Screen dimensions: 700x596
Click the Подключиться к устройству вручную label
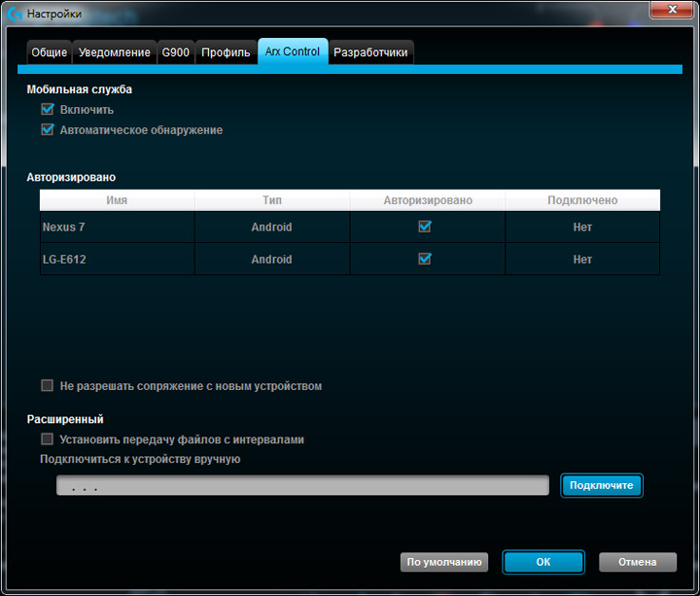(140, 459)
